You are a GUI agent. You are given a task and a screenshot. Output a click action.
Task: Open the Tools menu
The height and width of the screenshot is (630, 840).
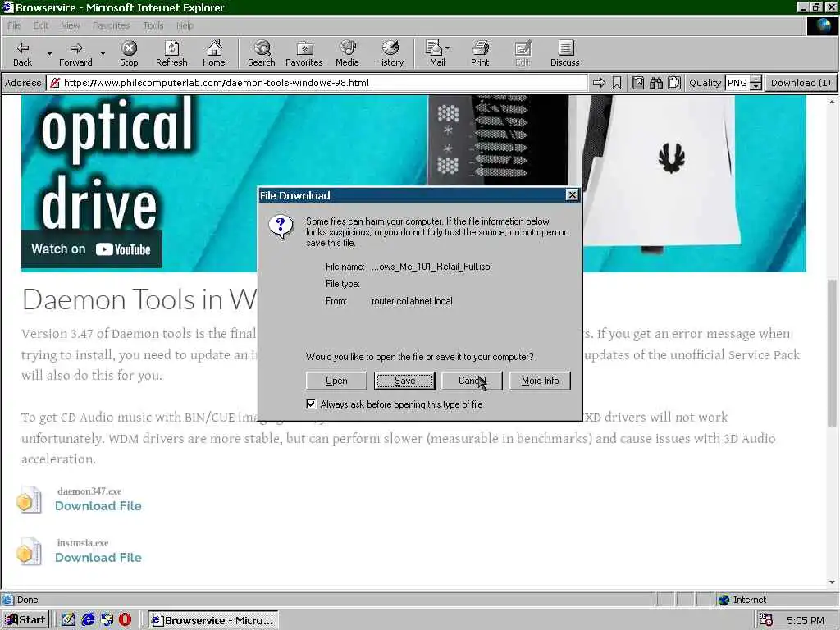coord(153,25)
